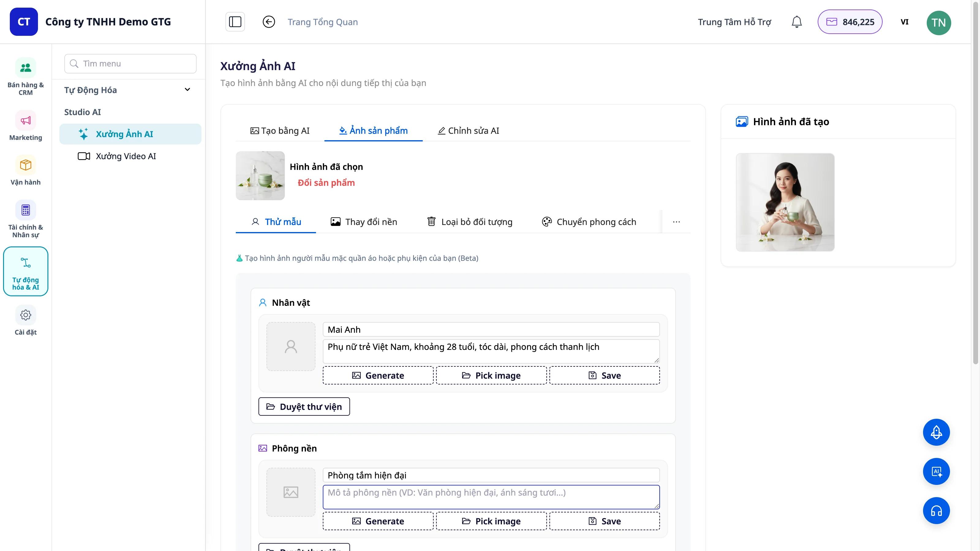
Task: Select Xưởng Ảnh AI menu item
Action: click(x=130, y=134)
